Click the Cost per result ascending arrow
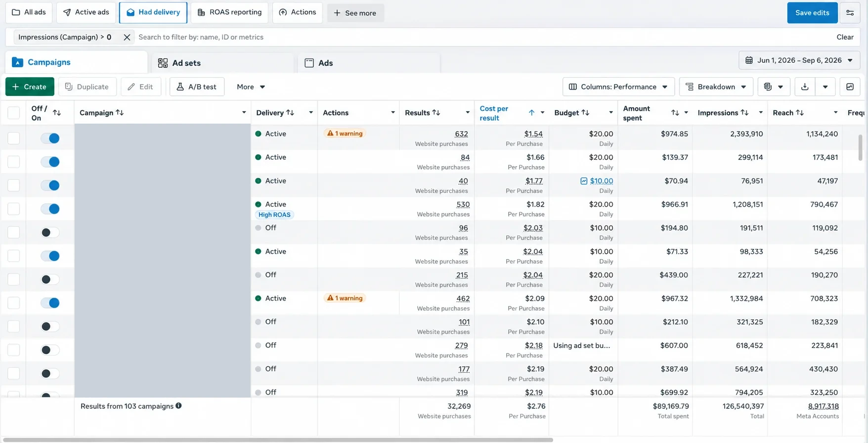Viewport: 868px width, 443px height. click(x=531, y=113)
